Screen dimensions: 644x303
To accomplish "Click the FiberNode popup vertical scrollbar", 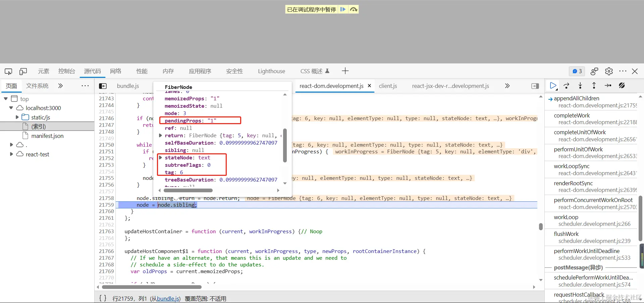I will (285, 145).
